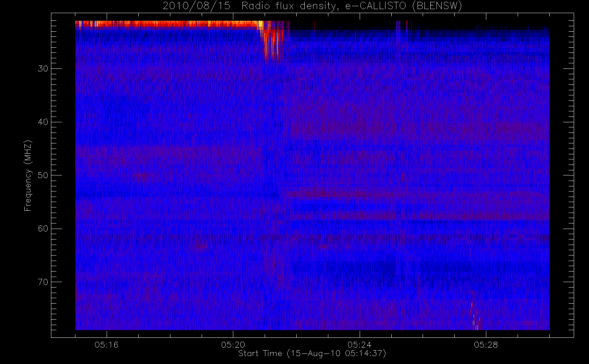This screenshot has height=364, width=589.
Task: Click the 70 frequency tick label
Action: pos(43,282)
